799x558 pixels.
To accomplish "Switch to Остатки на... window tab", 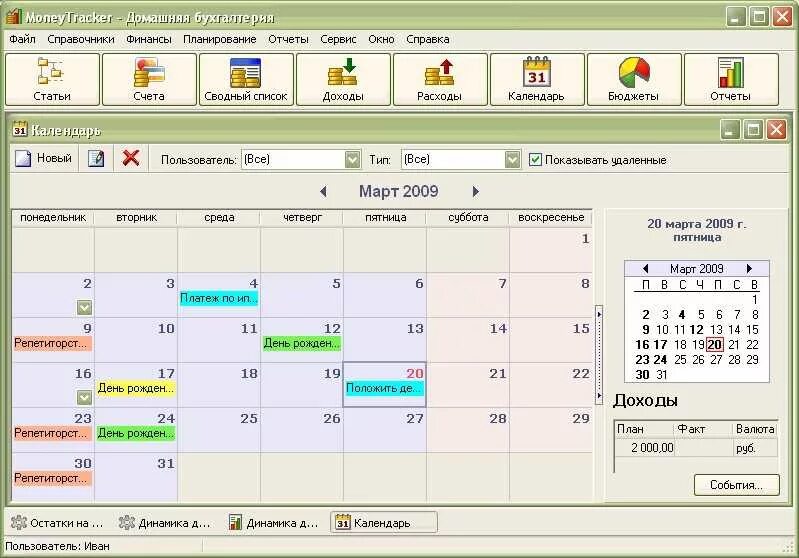I will tap(58, 523).
